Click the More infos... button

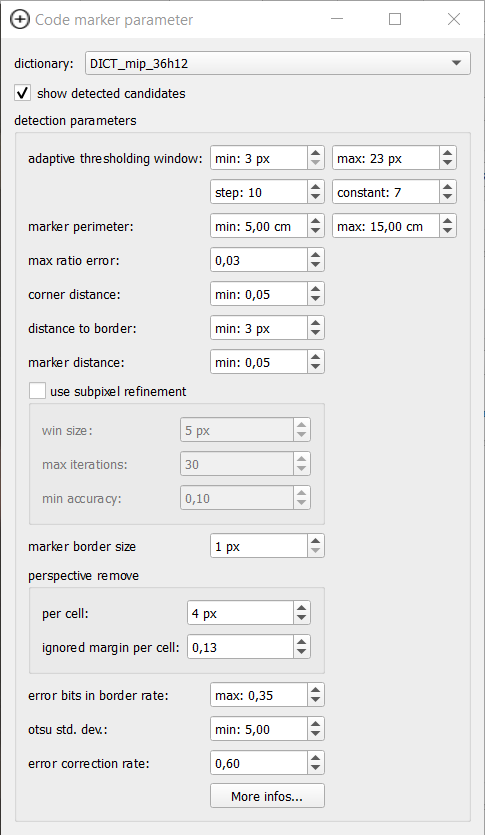click(267, 796)
